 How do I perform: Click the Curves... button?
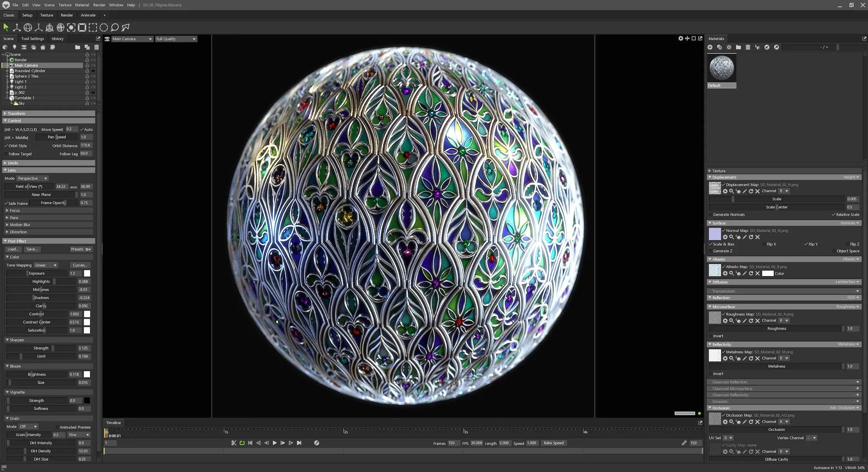click(80, 265)
